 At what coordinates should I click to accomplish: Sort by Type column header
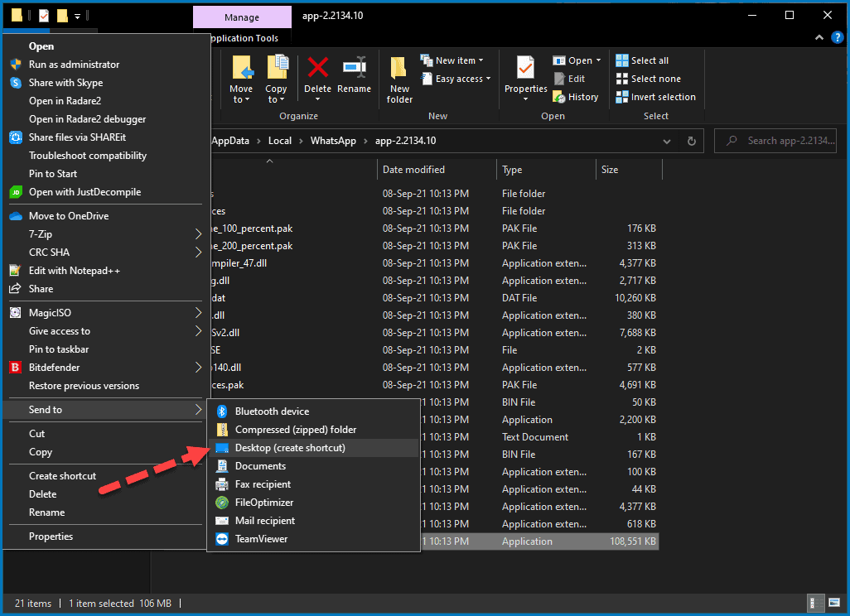546,170
